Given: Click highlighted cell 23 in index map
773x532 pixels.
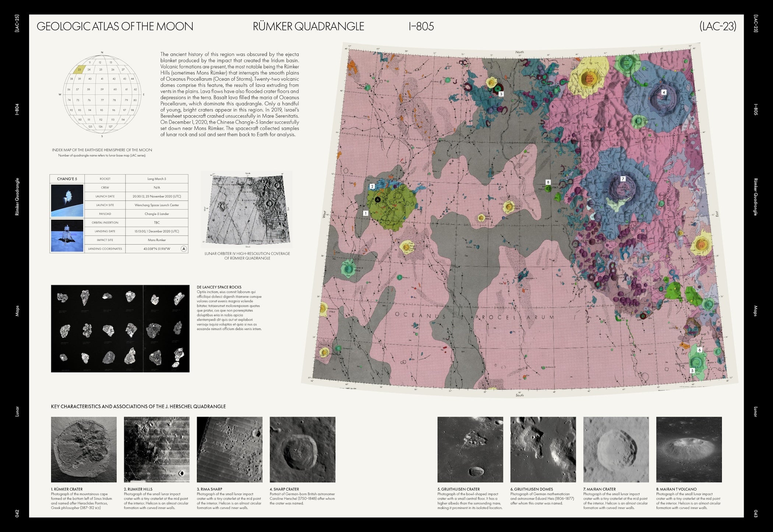Looking at the screenshot, I should tap(80, 70).
